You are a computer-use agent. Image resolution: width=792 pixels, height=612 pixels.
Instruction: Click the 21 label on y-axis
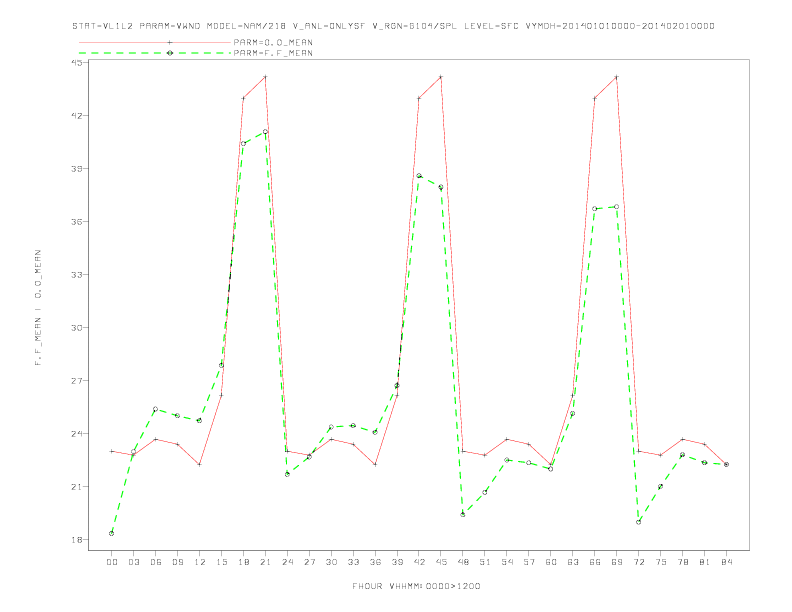[x=76, y=487]
